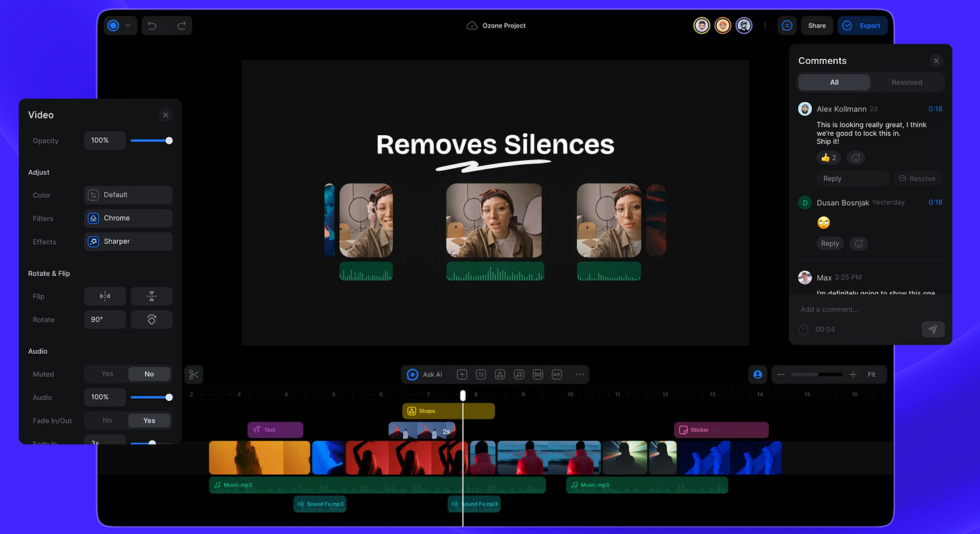Click the GIF icon in timeline toolbar
The width and height of the screenshot is (980, 534).
[x=557, y=375]
